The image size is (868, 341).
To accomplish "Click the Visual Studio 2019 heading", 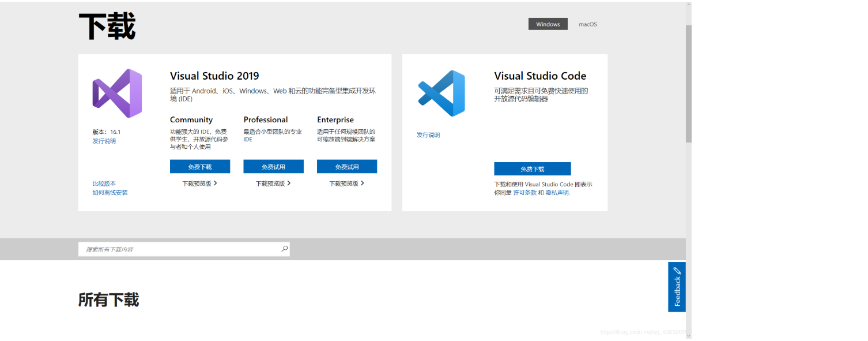I will click(x=214, y=76).
